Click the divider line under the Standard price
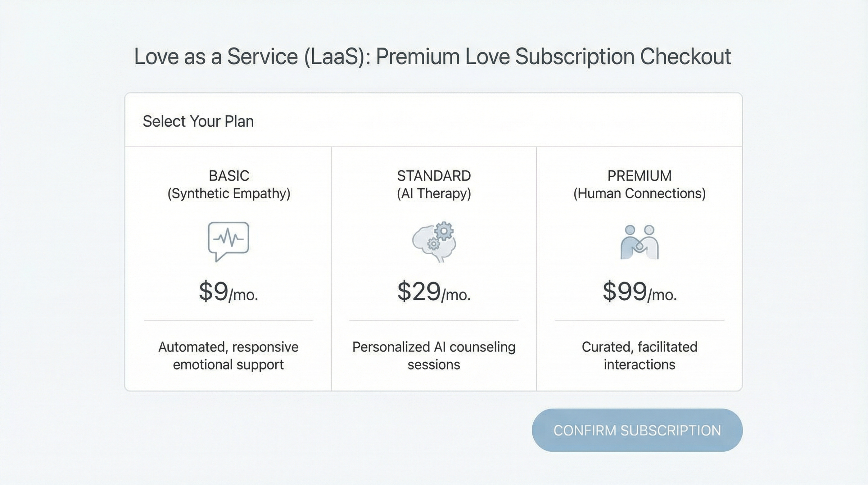This screenshot has width=868, height=485. 434,321
